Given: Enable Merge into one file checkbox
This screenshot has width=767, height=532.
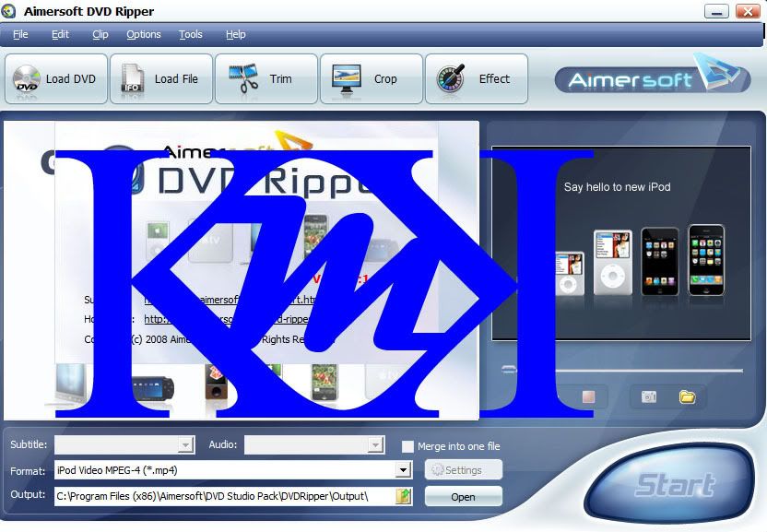Looking at the screenshot, I should click(x=407, y=446).
